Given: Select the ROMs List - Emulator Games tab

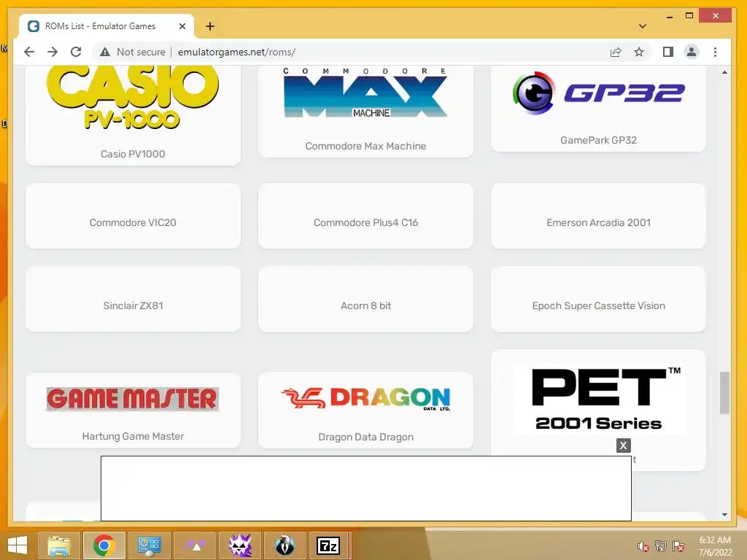Looking at the screenshot, I should [107, 26].
